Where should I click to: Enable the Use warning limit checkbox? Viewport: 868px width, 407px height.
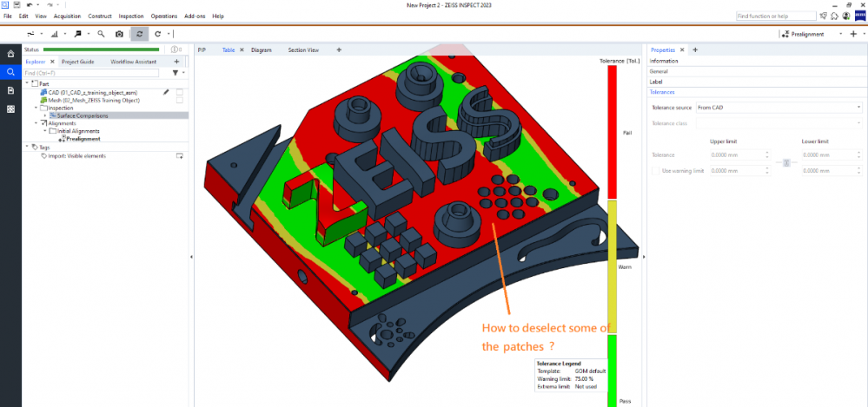[654, 170]
